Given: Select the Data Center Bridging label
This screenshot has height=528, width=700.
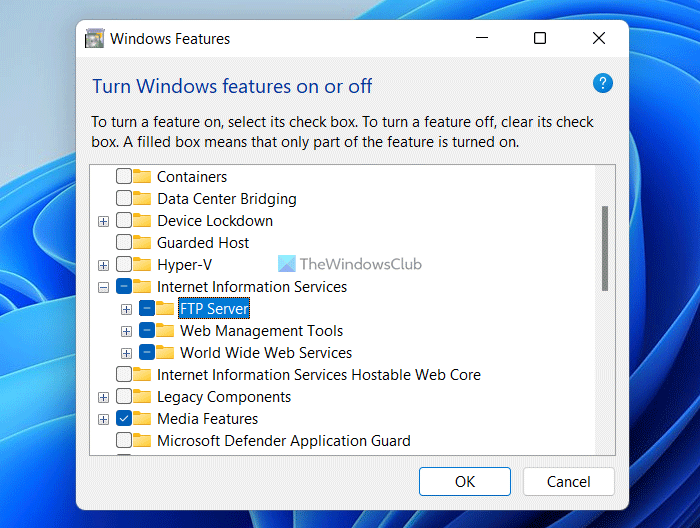Looking at the screenshot, I should (x=227, y=199).
